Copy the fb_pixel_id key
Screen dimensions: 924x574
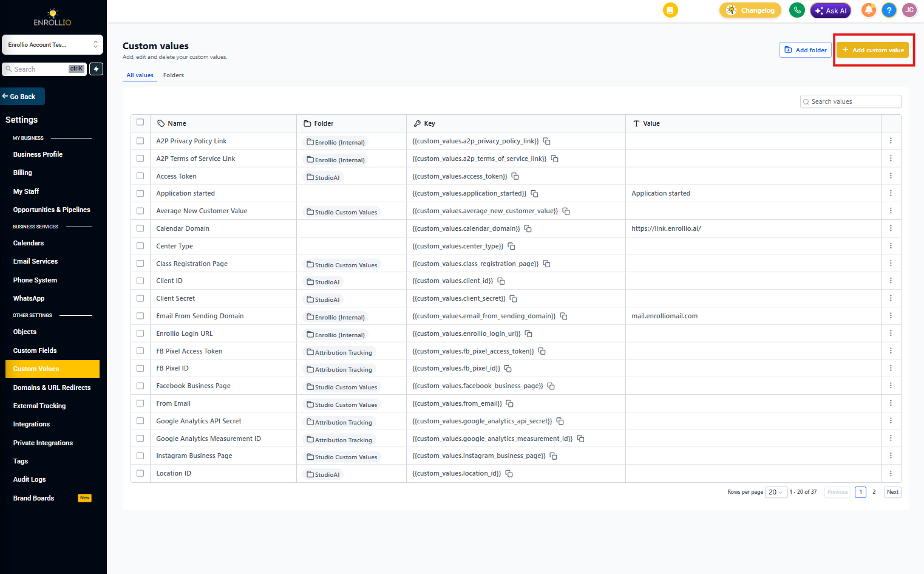pos(508,369)
